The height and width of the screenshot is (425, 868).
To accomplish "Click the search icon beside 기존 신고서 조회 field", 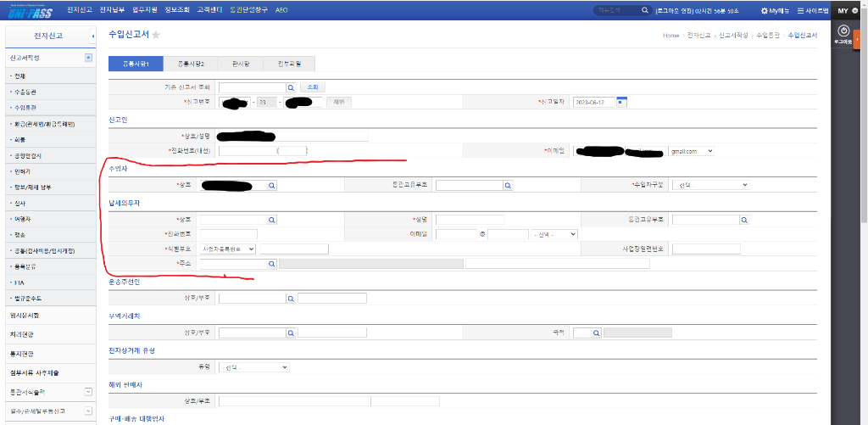I will (291, 87).
